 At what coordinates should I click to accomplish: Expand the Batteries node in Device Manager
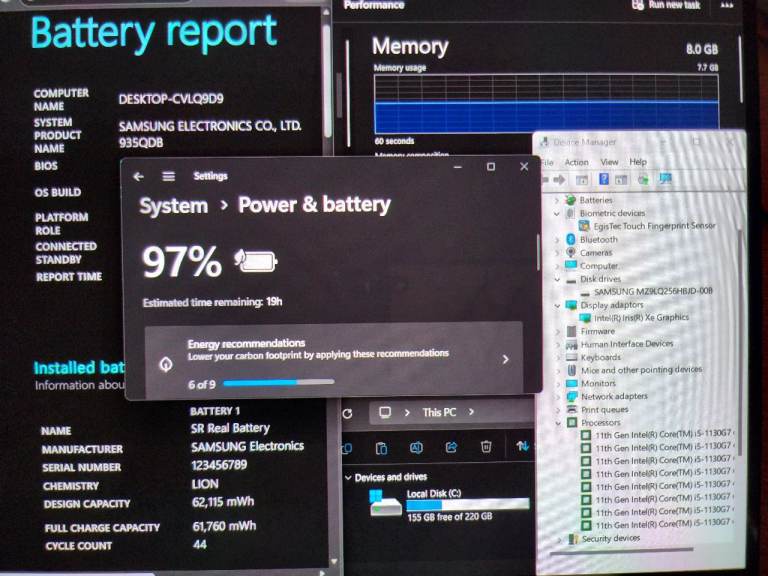[x=557, y=200]
